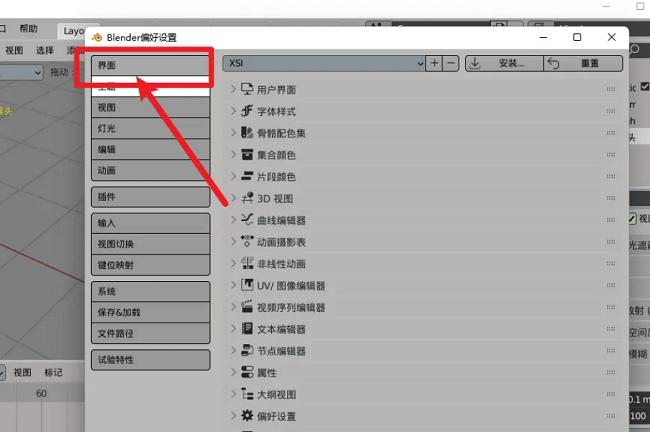Click the 字体样式 font style icon

tap(247, 112)
